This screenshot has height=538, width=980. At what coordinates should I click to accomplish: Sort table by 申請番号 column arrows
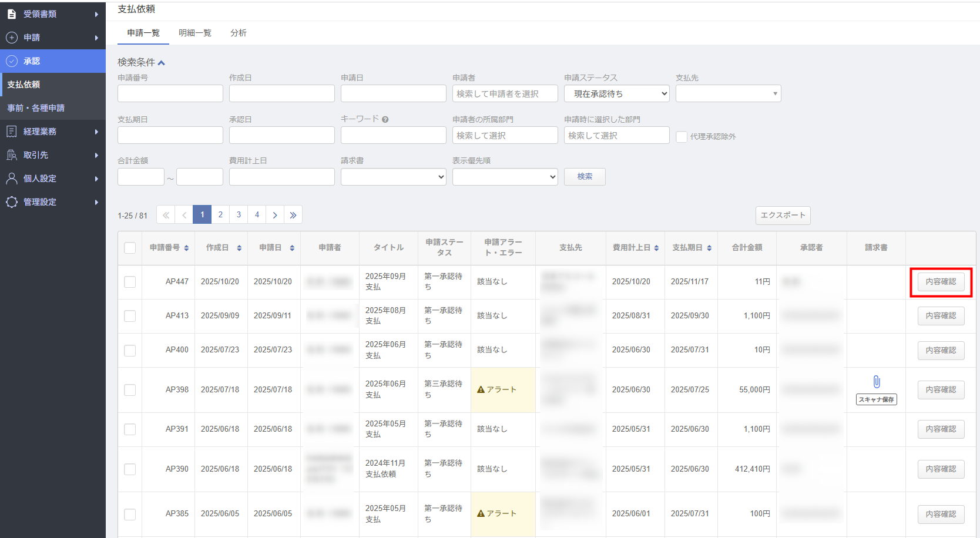[x=186, y=248]
